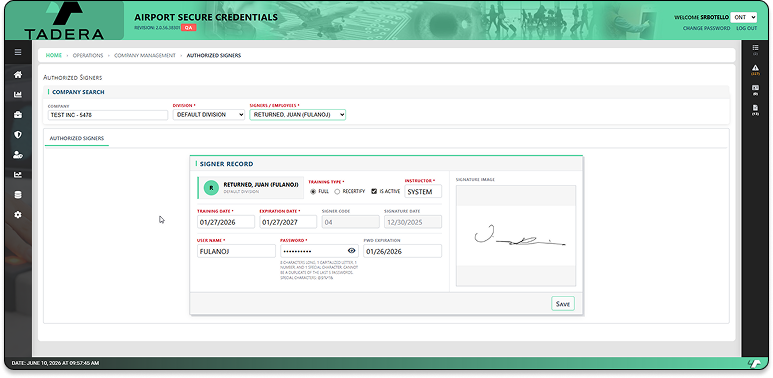
Task: Click the Change Password link
Action: point(706,29)
